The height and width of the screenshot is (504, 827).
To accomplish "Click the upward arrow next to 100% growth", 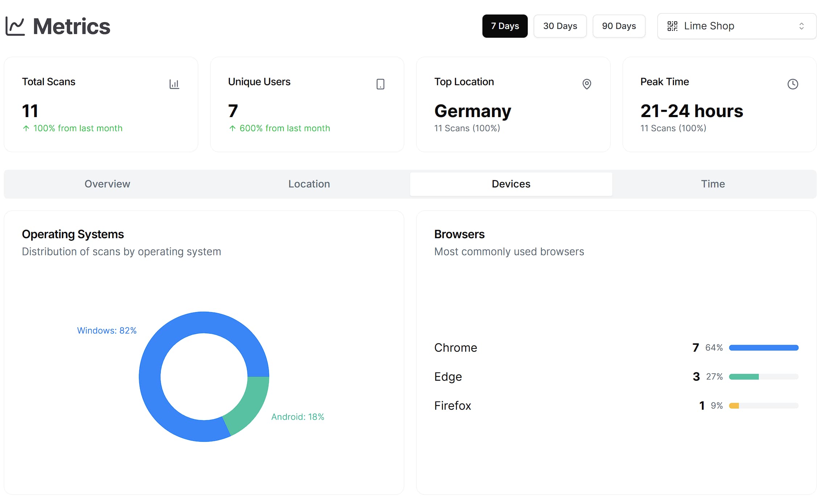I will coord(25,128).
